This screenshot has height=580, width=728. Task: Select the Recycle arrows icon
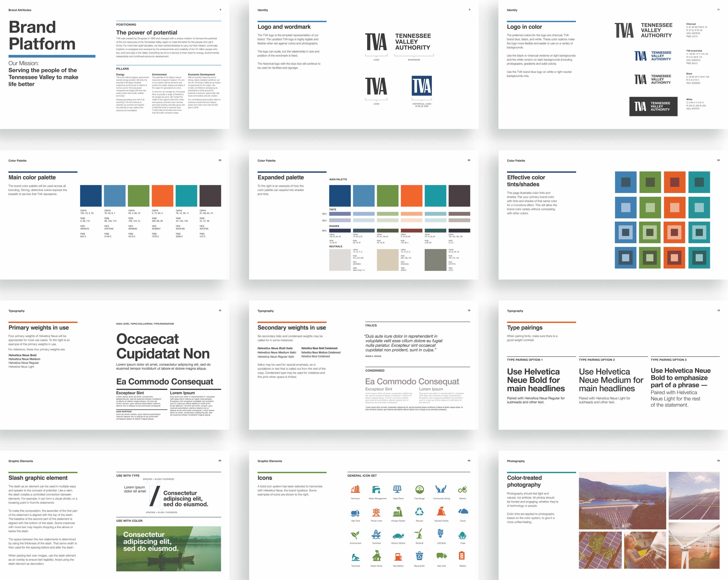point(419,511)
